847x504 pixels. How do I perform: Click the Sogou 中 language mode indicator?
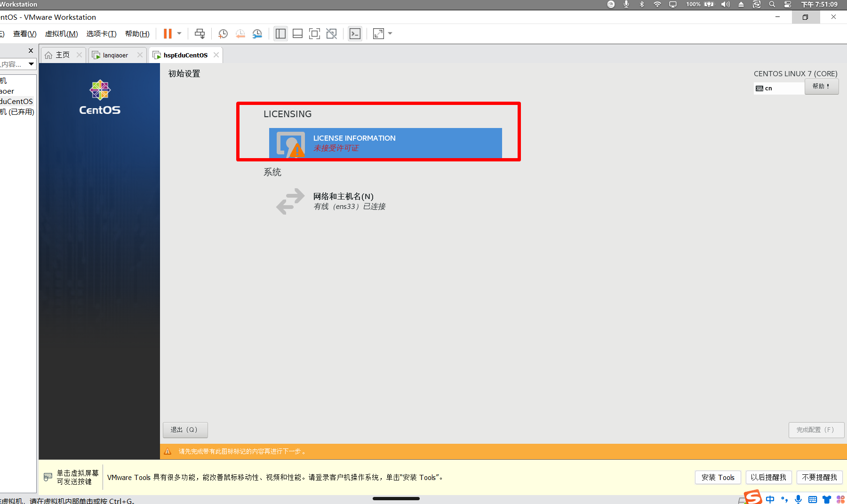point(770,499)
